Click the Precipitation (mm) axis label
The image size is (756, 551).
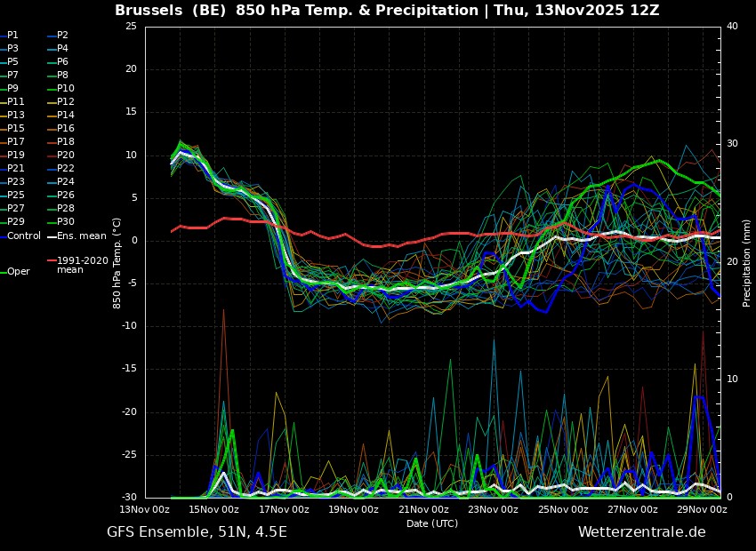(746, 262)
